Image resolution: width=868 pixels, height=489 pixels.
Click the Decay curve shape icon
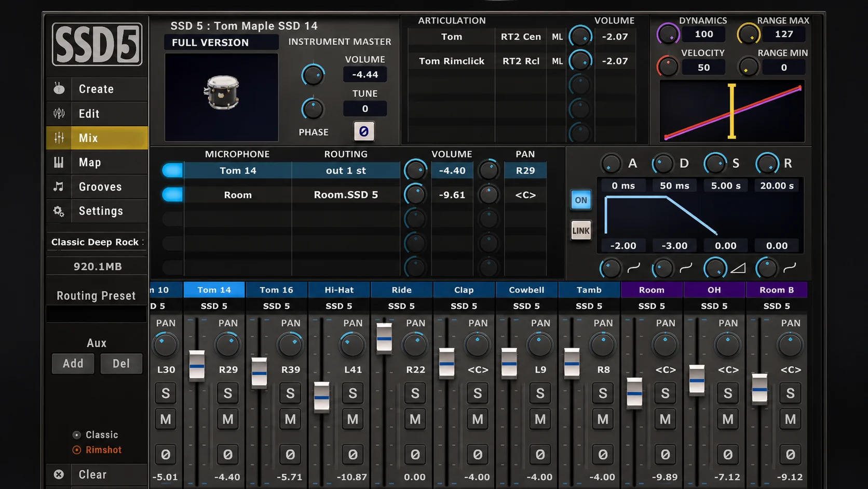point(686,268)
